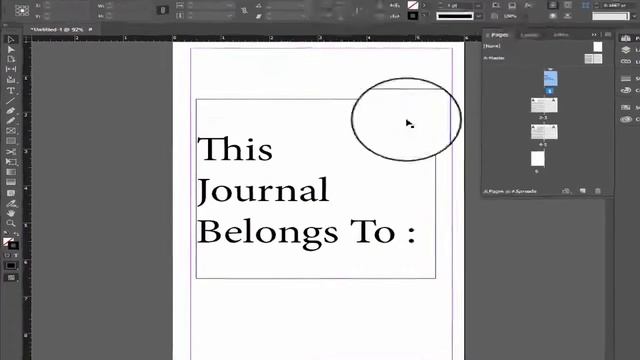Select the Scissors tool

click(x=11, y=151)
